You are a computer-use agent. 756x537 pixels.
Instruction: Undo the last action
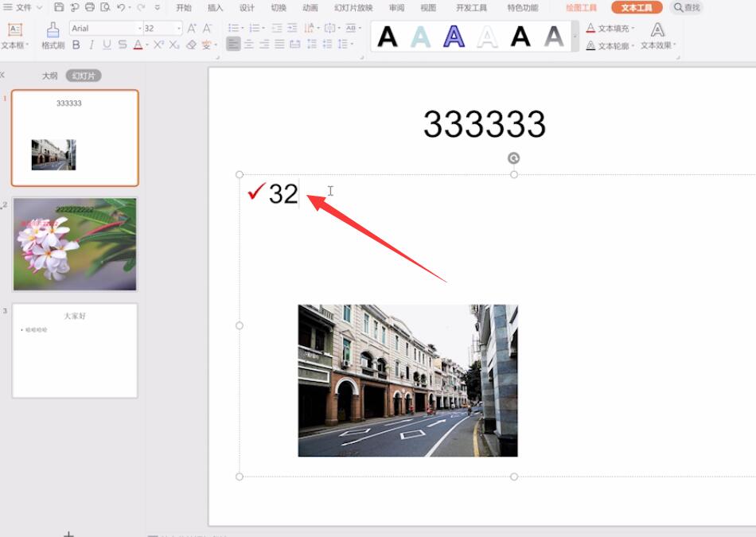click(121, 7)
